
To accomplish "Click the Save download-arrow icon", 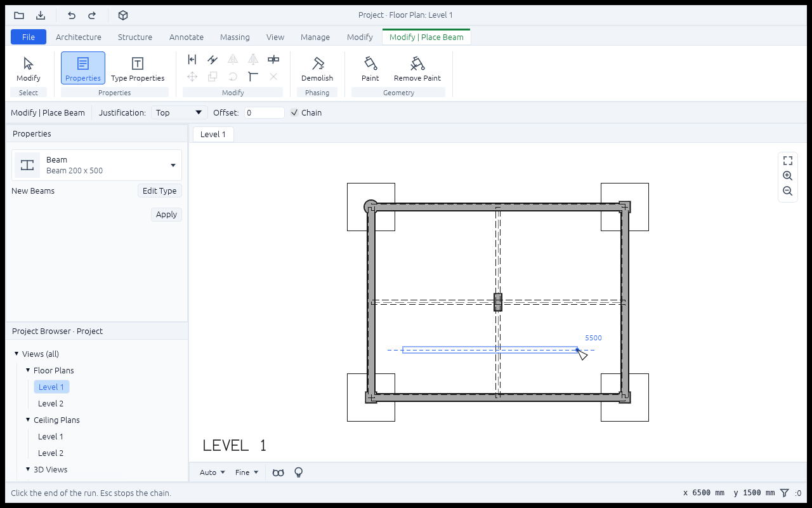I will (x=41, y=15).
